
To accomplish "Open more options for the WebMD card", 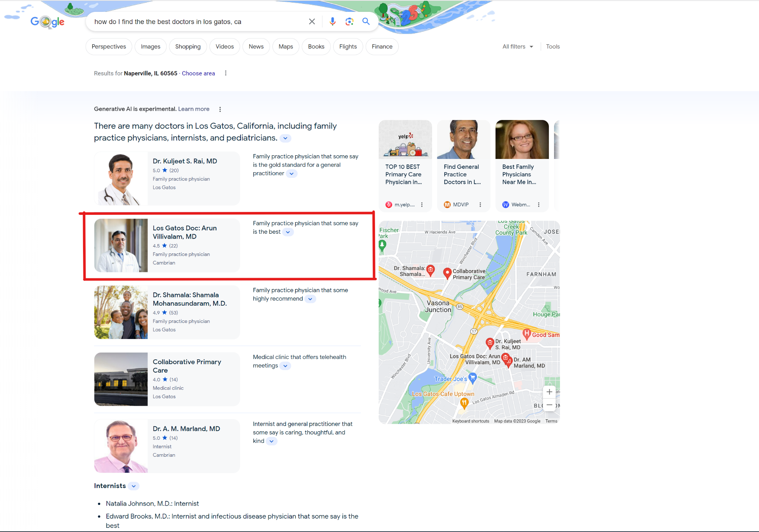I will (538, 205).
